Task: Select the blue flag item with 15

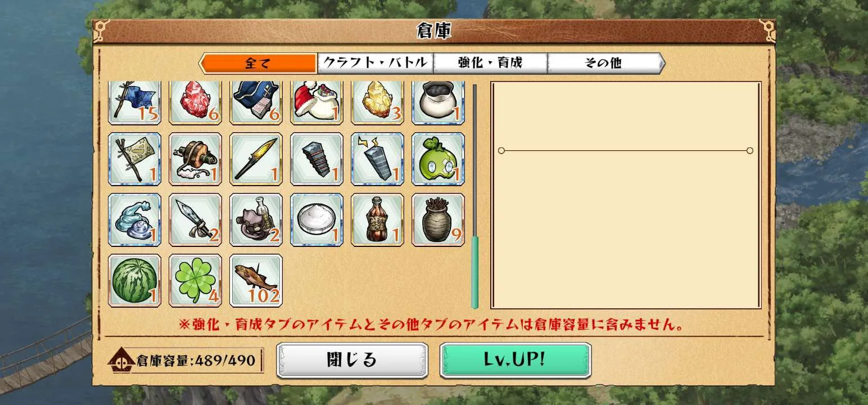Action: coord(134,102)
